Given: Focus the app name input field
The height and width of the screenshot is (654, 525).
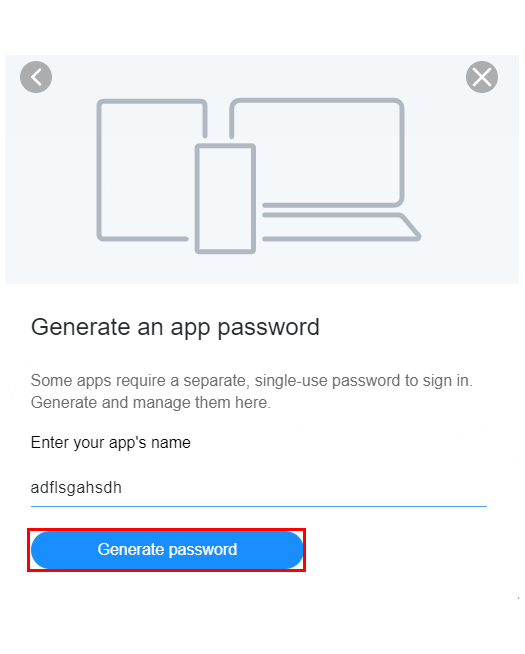Looking at the screenshot, I should point(259,488).
